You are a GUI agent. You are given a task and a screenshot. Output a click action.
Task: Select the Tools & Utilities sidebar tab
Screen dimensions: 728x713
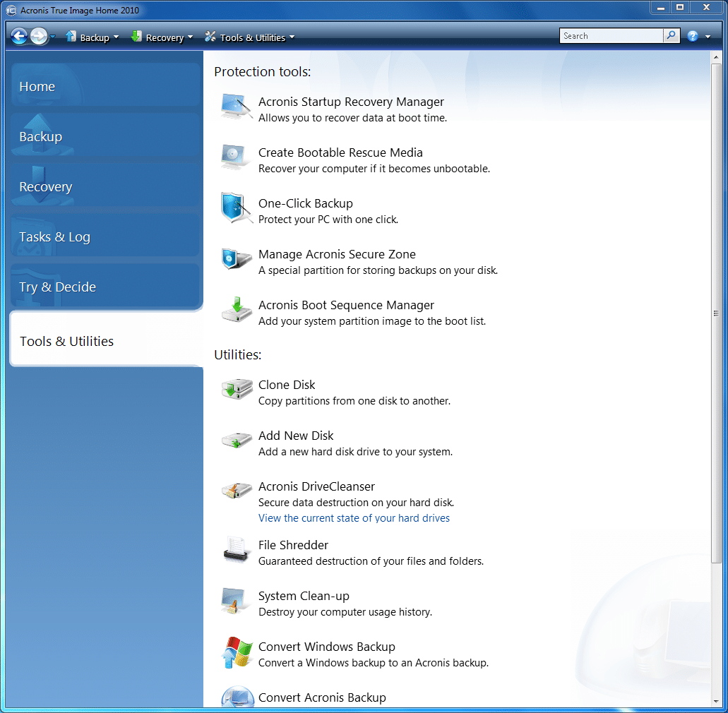(x=107, y=340)
